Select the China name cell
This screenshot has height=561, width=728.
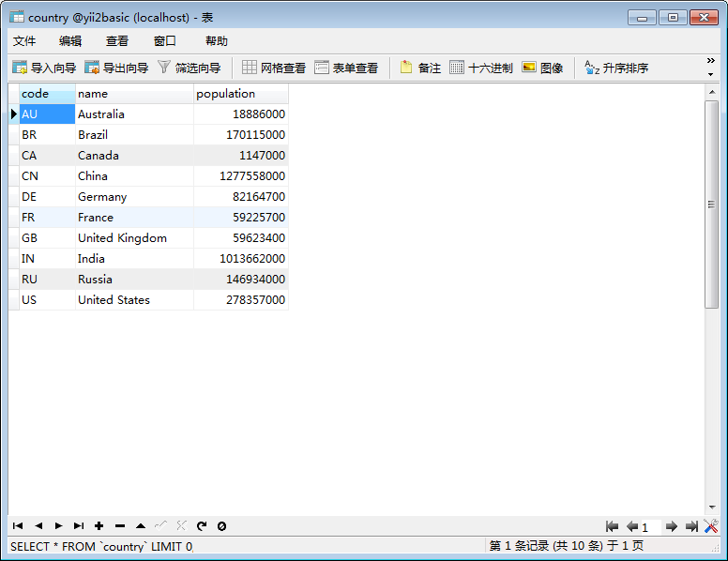[x=134, y=176]
